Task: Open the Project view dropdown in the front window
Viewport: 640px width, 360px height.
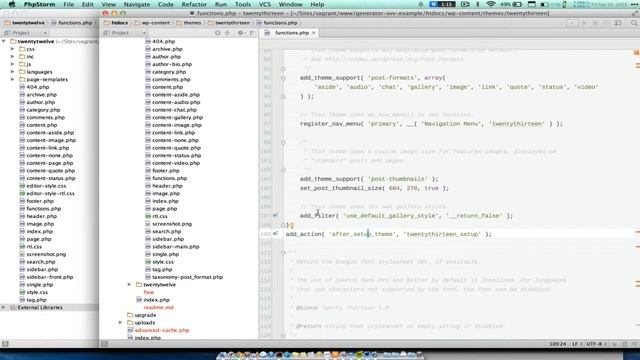Action: pos(124,33)
